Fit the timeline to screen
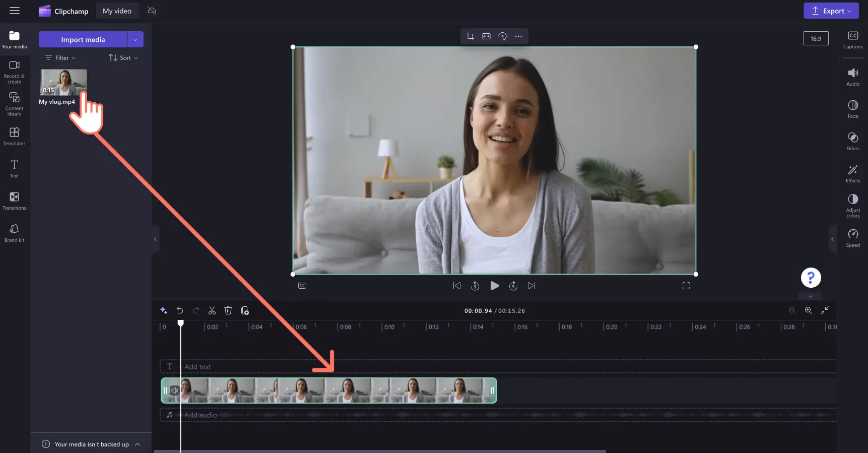Viewport: 868px width, 453px height. [x=825, y=310]
